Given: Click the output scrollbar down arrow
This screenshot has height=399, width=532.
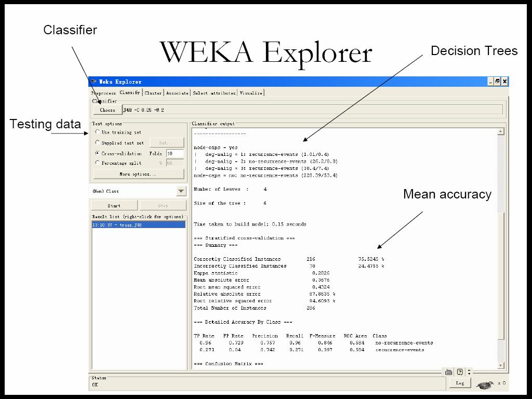Looking at the screenshot, I should pyautogui.click(x=501, y=365).
